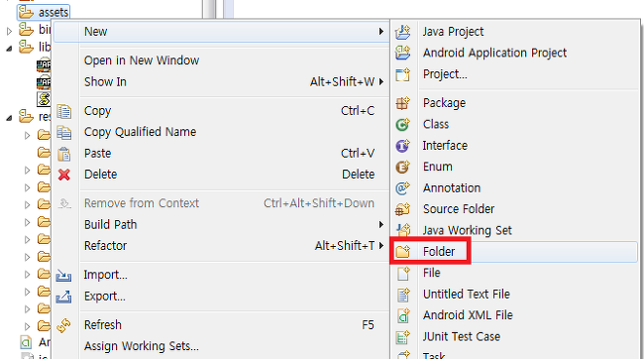Choose Import... from context menu
The width and height of the screenshot is (644, 359).
coord(106,275)
